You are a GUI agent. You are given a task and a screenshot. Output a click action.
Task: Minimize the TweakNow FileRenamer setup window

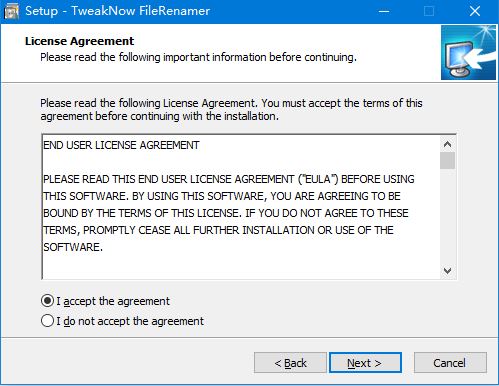pos(384,11)
